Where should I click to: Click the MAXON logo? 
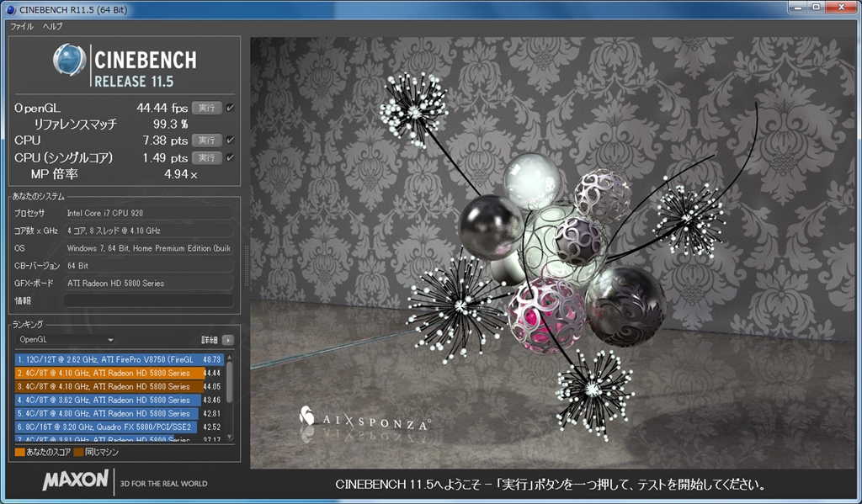click(x=75, y=480)
